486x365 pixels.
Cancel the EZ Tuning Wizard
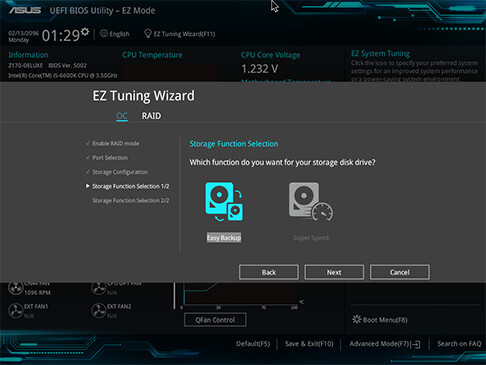tap(400, 272)
